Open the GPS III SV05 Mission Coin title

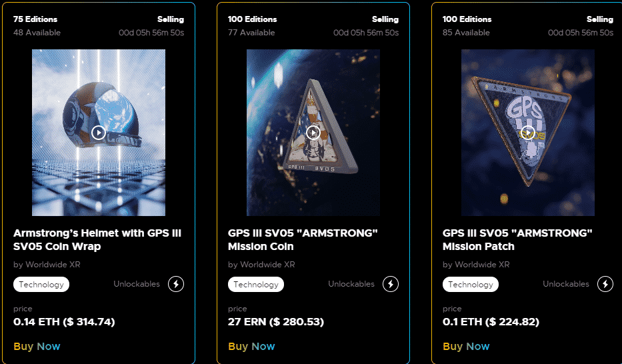[303, 239]
